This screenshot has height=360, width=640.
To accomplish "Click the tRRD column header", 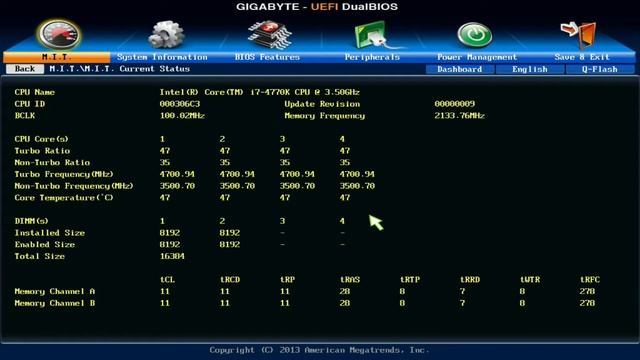I will pyautogui.click(x=470, y=280).
